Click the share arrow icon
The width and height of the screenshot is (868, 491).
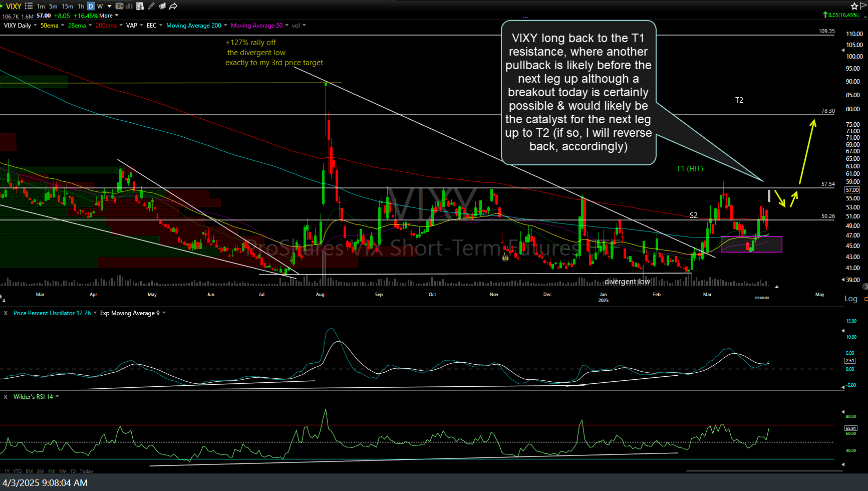(173, 6)
